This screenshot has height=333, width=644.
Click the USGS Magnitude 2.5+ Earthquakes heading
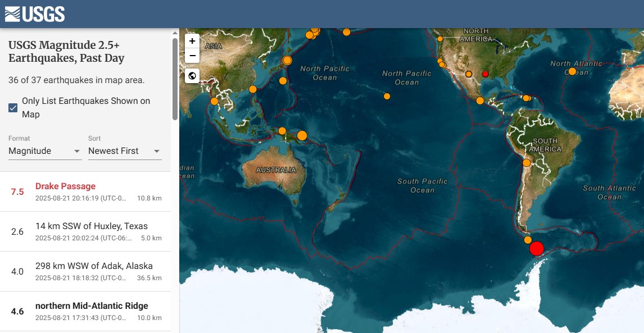point(66,52)
